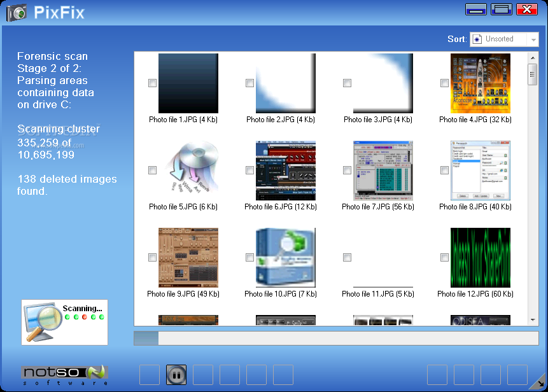The height and width of the screenshot is (392, 548).
Task: Maximize the PixFix window
Action: (502, 9)
